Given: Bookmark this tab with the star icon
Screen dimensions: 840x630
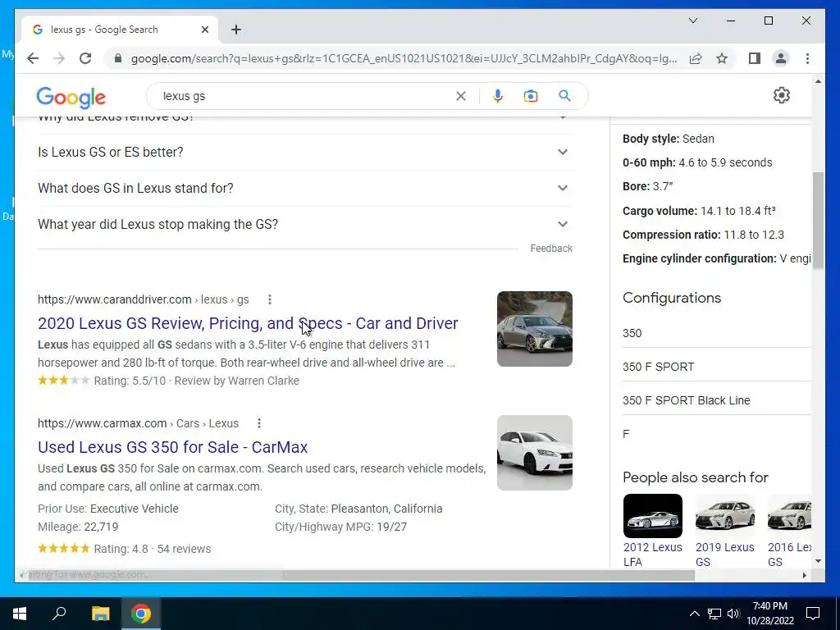Looking at the screenshot, I should click(x=722, y=58).
